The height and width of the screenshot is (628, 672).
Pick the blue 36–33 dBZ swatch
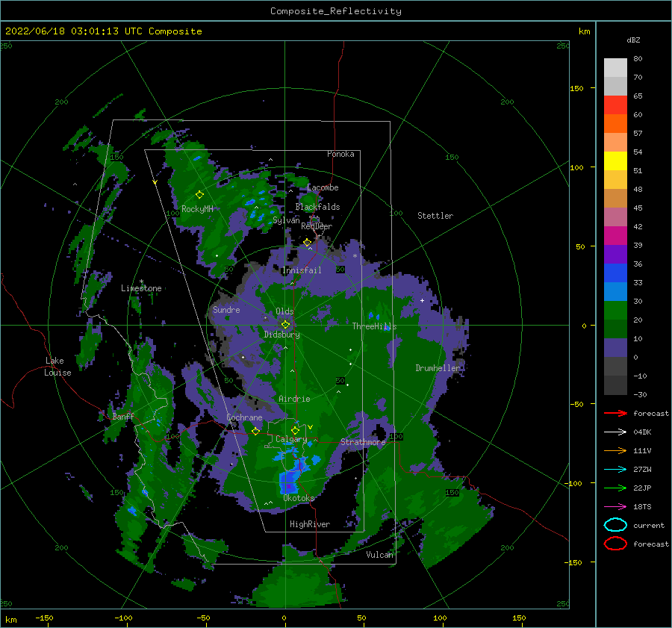tap(615, 273)
